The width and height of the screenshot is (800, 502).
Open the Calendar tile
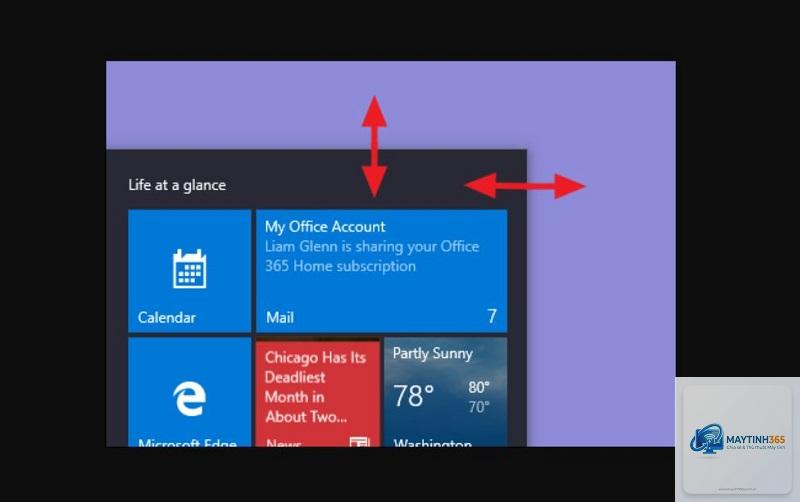click(x=189, y=271)
